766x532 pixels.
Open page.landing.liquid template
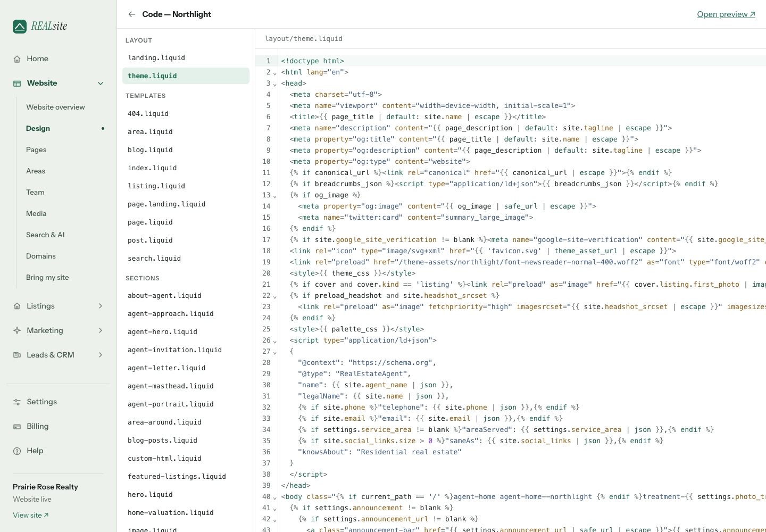tap(186, 204)
